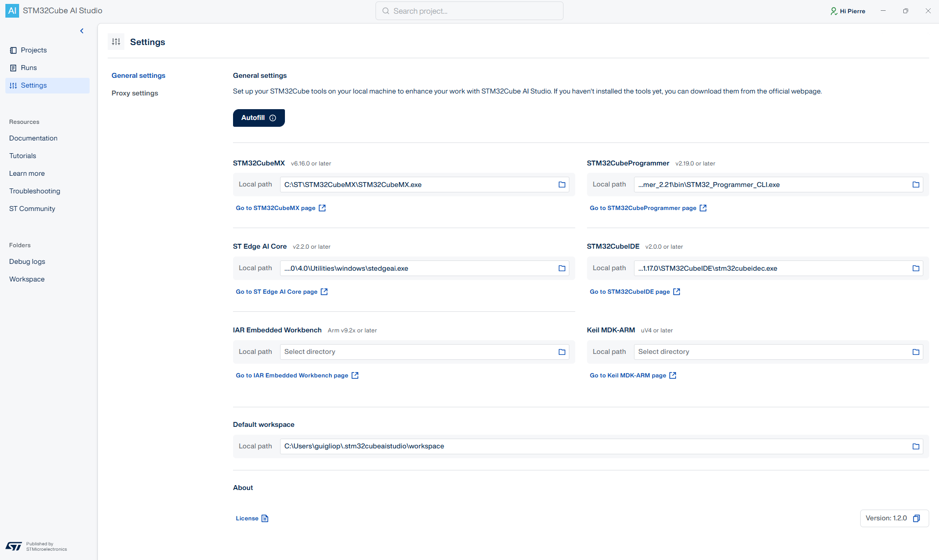
Task: Open the Projects section
Action: (47, 50)
